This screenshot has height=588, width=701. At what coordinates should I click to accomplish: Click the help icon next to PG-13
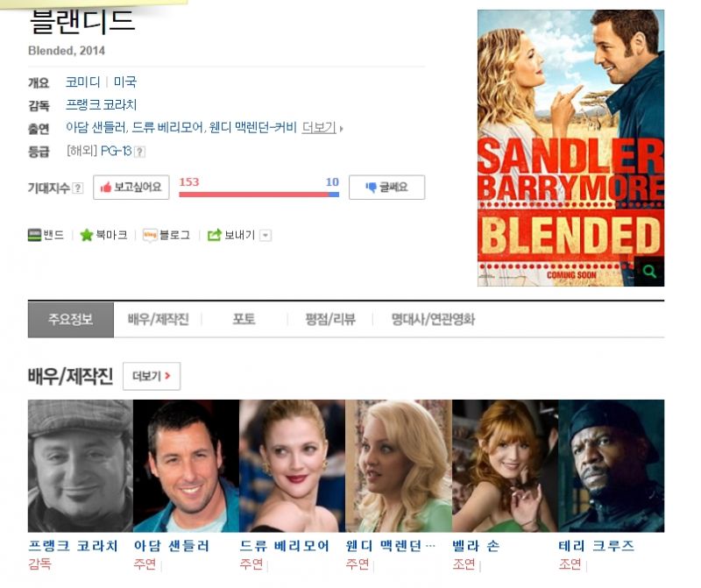(x=139, y=152)
